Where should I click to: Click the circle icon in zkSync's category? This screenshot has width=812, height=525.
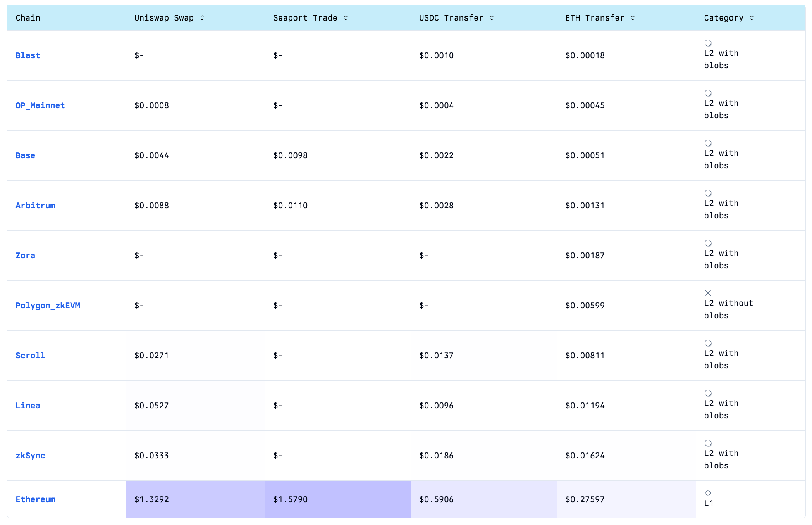[x=708, y=443]
